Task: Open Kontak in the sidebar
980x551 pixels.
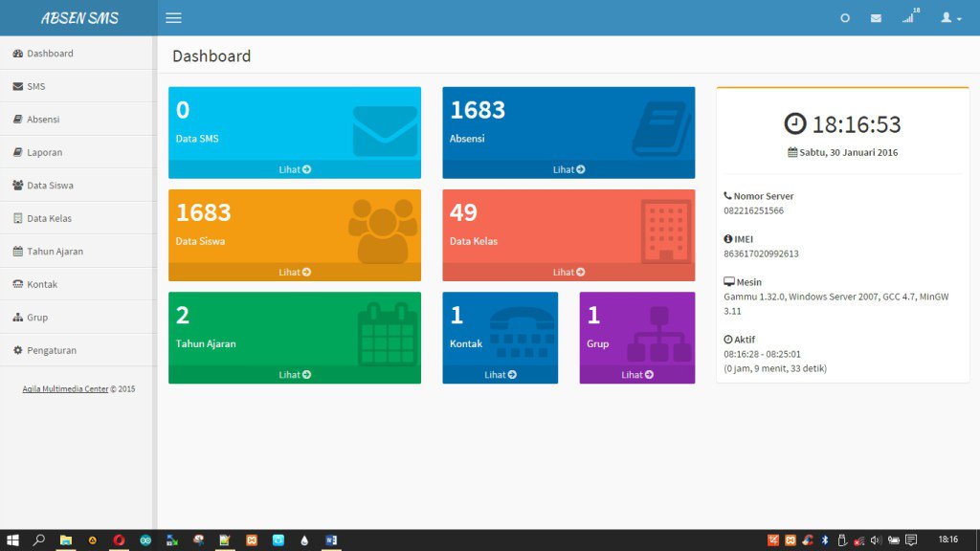Action: tap(77, 284)
